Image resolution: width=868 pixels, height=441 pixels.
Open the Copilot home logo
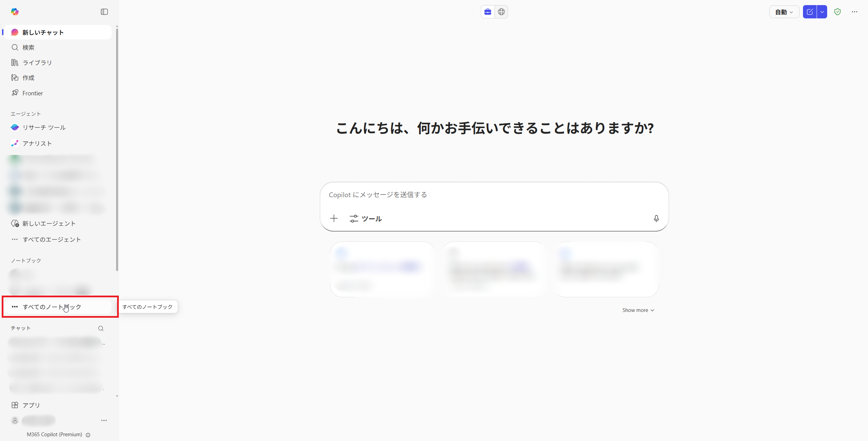15,12
